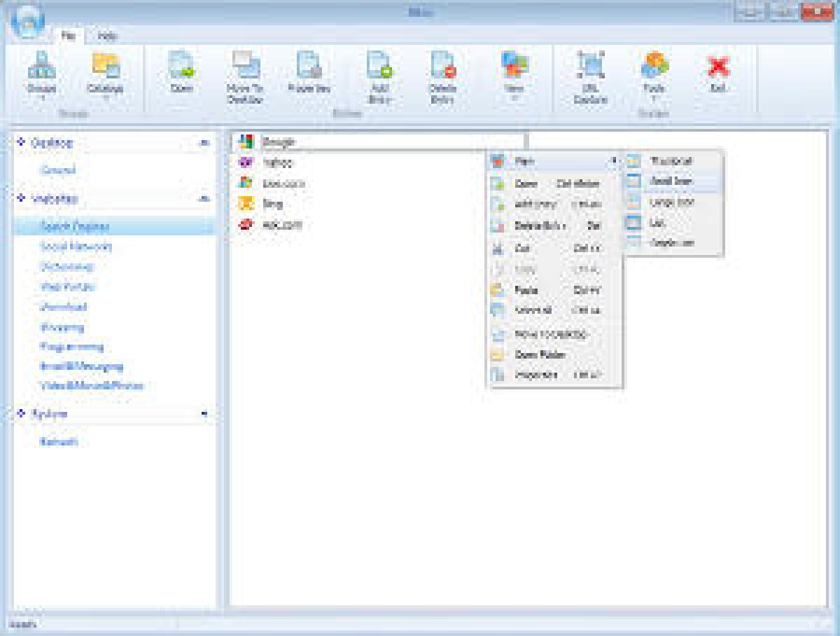Select the Download category

point(63,307)
